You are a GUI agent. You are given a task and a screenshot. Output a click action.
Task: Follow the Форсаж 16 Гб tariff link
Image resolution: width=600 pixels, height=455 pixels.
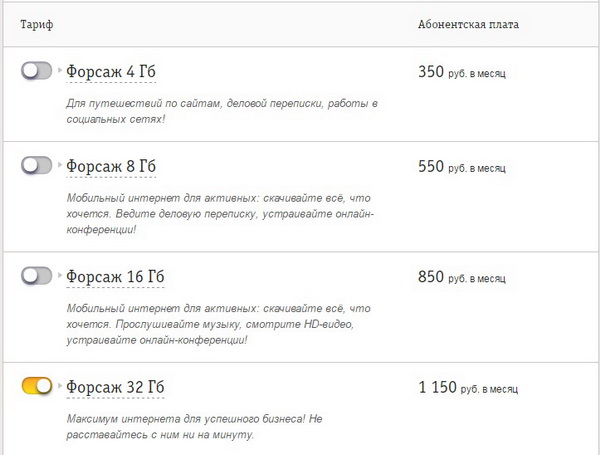pyautogui.click(x=115, y=276)
